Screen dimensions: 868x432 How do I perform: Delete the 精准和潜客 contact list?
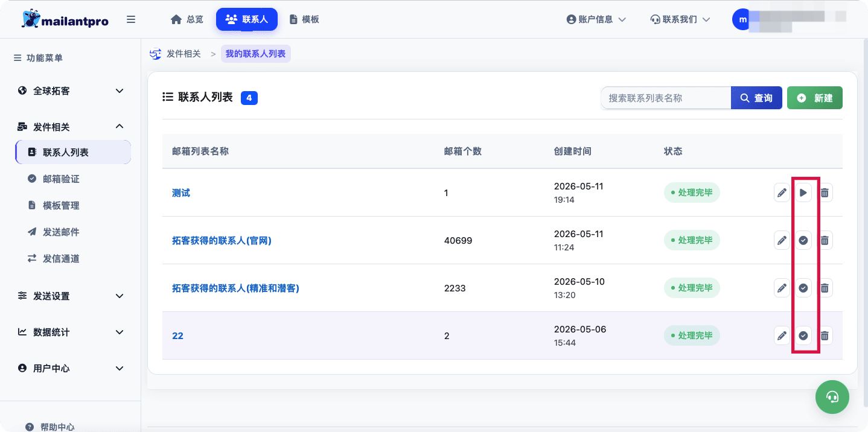825,288
